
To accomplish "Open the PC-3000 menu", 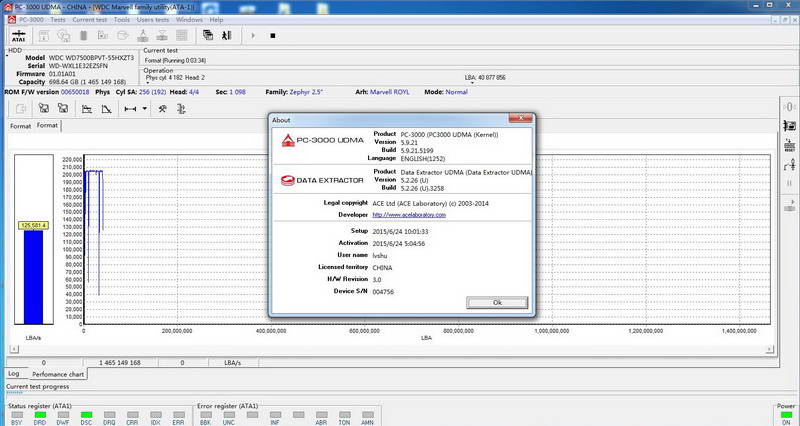I will [x=31, y=19].
